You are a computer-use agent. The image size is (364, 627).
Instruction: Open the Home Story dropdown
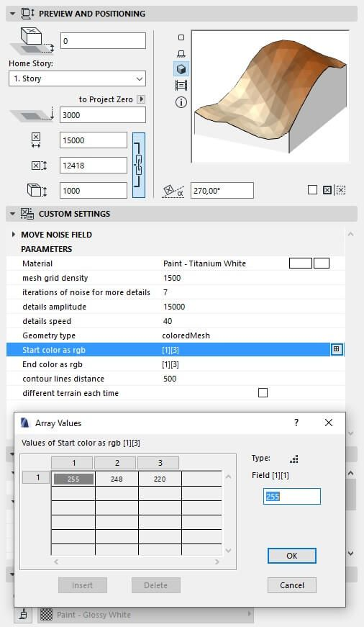pyautogui.click(x=77, y=78)
